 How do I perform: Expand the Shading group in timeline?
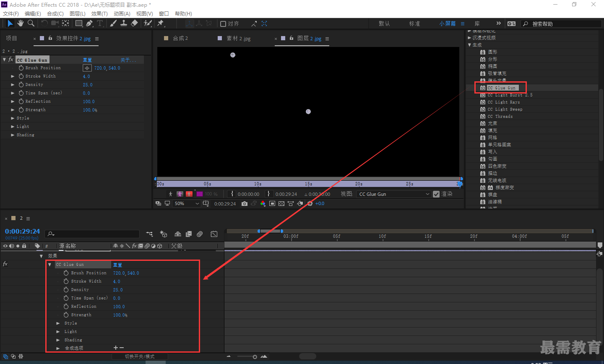pyautogui.click(x=58, y=340)
